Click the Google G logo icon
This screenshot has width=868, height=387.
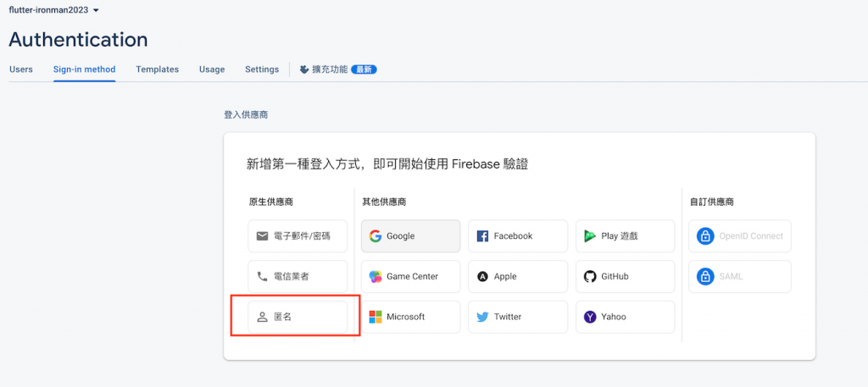pyautogui.click(x=376, y=236)
